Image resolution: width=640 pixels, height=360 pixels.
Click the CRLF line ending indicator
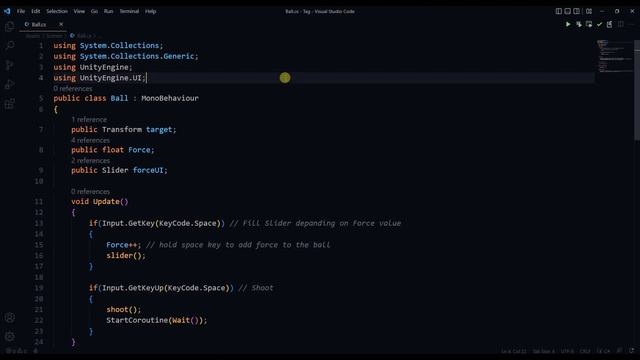click(585, 351)
